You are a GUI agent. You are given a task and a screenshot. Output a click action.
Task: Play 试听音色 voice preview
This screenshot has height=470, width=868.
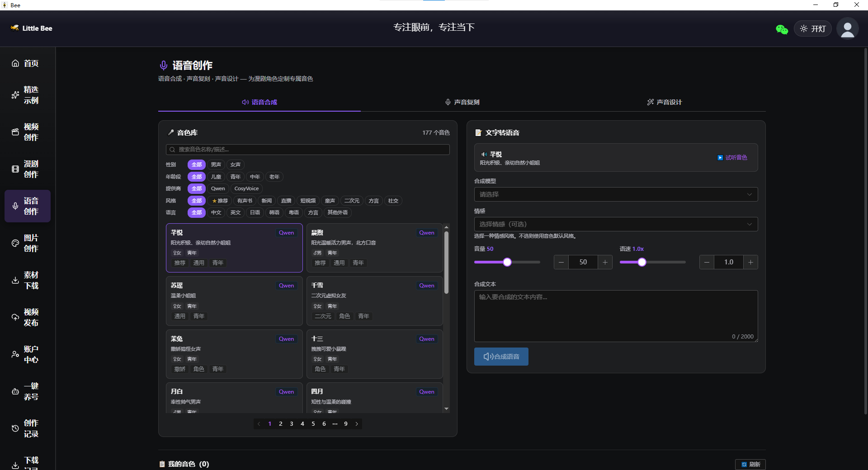coord(732,158)
